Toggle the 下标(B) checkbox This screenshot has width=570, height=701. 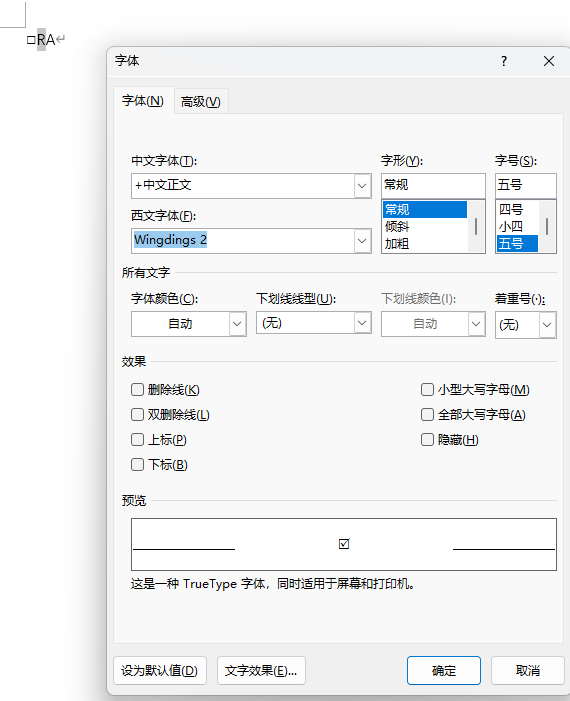coord(137,465)
